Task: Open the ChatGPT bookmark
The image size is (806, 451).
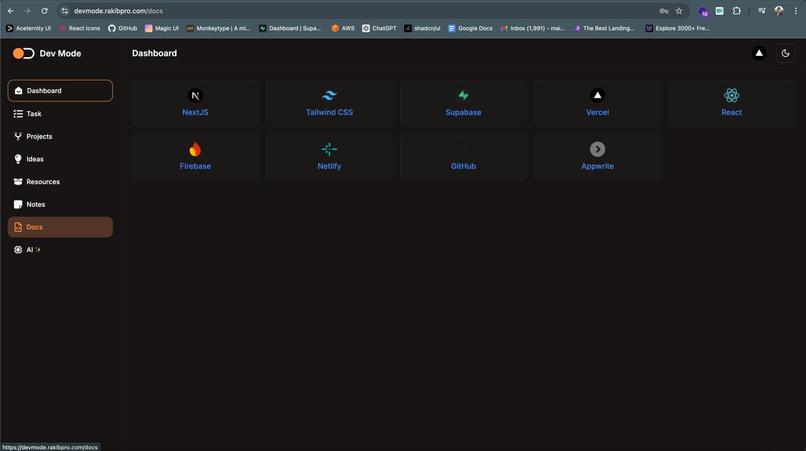Action: pos(379,28)
